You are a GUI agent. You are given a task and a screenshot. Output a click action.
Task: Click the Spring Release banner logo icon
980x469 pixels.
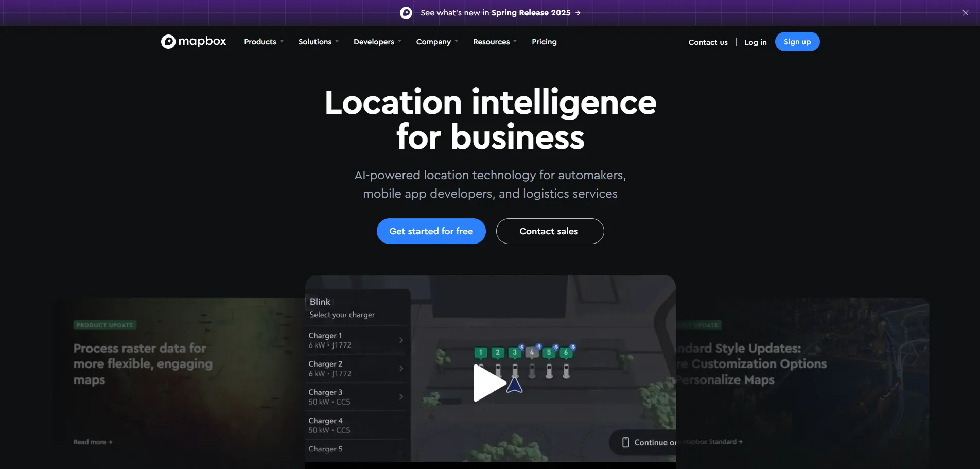(406, 13)
